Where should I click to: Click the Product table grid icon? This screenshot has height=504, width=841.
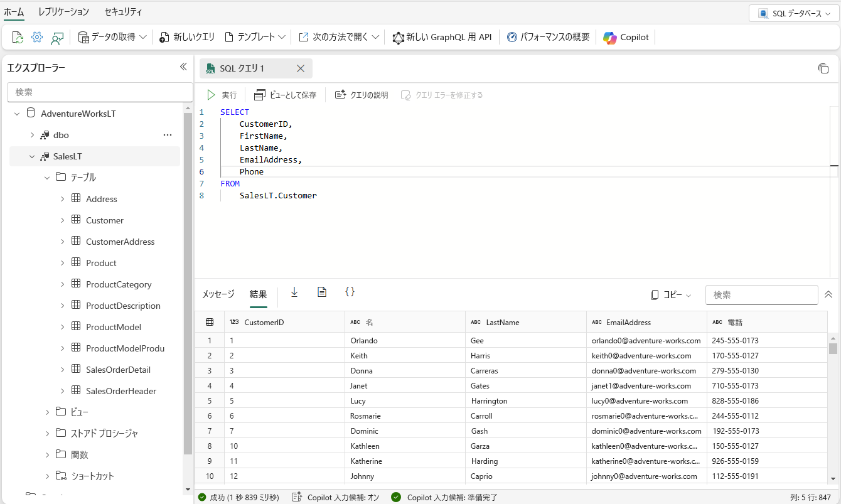coord(76,263)
